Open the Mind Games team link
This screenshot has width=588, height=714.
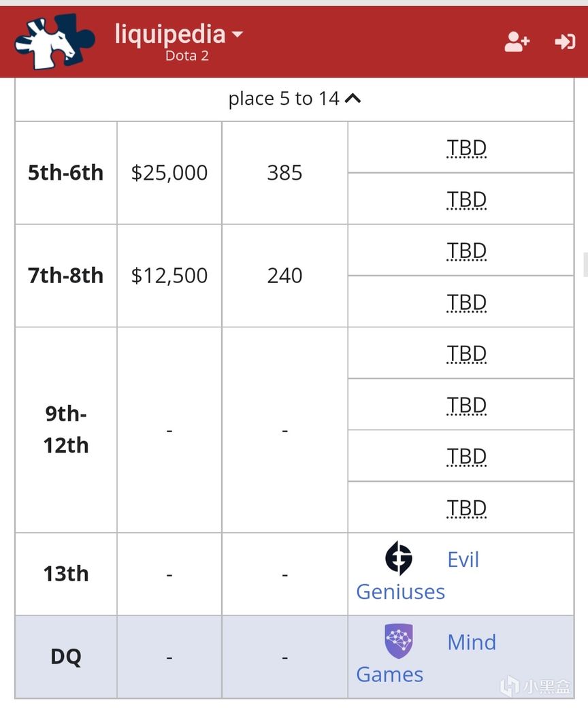point(426,658)
